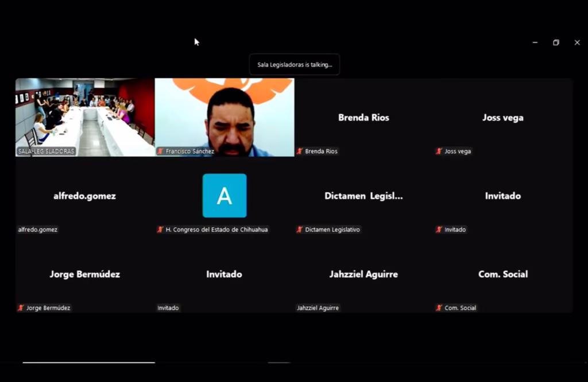Click muted mic icon next to Francisco Sánchez
This screenshot has width=588, height=382.
tap(160, 151)
